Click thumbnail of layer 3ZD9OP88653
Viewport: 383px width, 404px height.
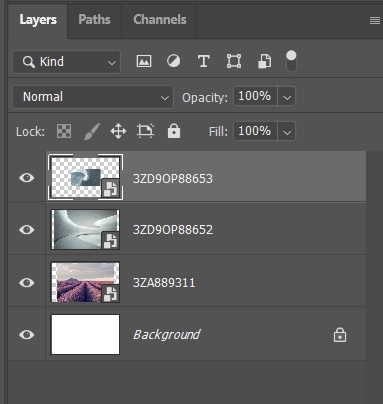(x=86, y=177)
